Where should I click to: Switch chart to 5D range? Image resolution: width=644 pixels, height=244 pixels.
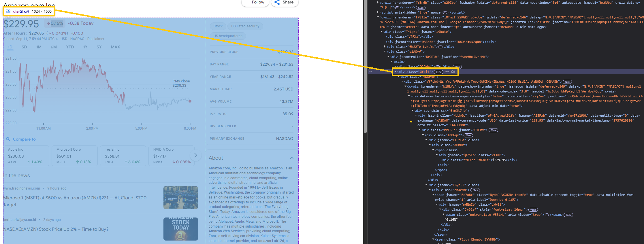click(x=24, y=47)
